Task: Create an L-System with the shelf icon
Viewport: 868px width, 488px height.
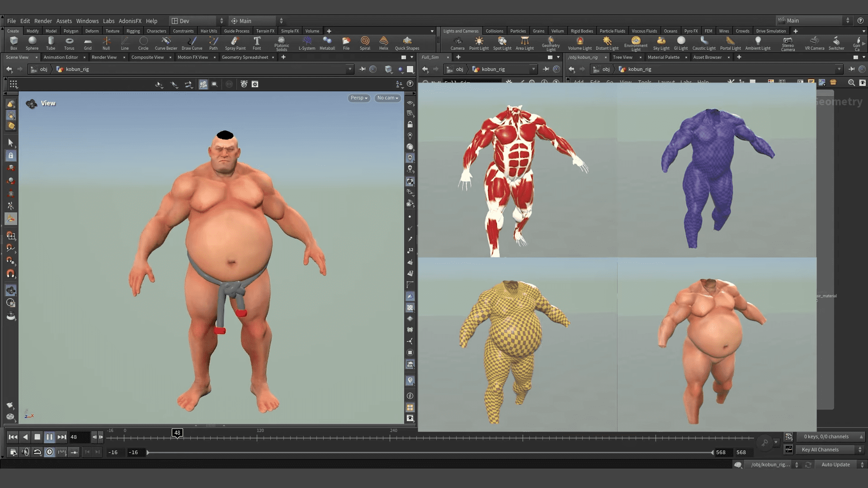Action: (307, 43)
